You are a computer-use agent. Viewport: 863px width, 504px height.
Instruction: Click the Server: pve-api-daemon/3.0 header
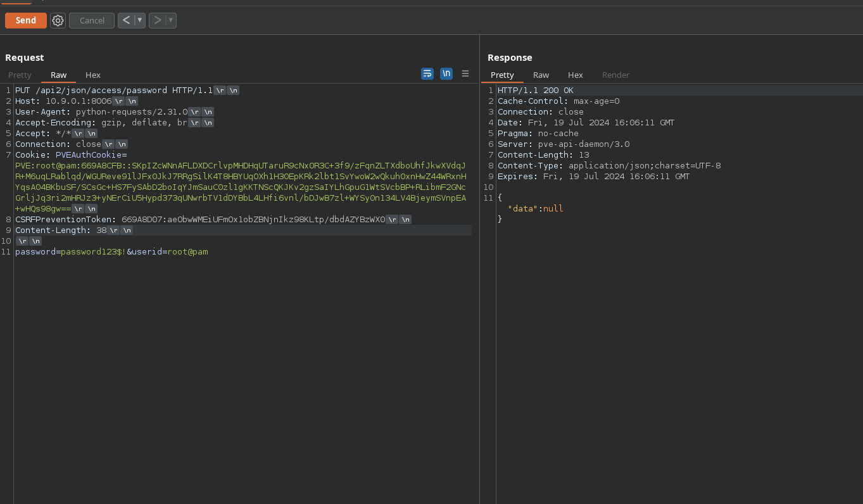pos(564,144)
